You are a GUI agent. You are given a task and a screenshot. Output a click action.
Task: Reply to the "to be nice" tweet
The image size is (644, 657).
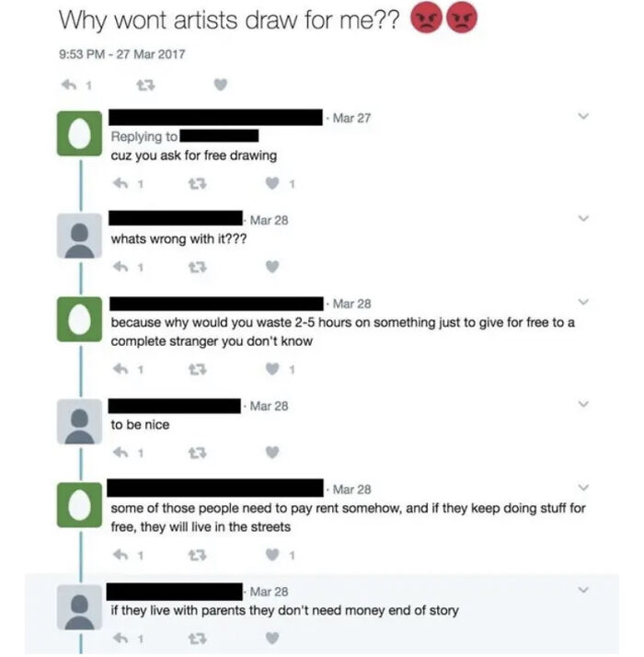coord(121,453)
